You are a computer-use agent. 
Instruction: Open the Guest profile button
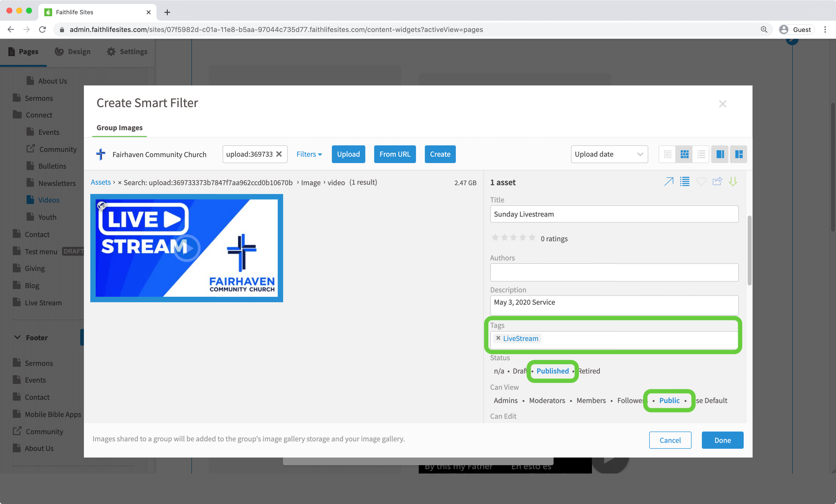point(796,30)
